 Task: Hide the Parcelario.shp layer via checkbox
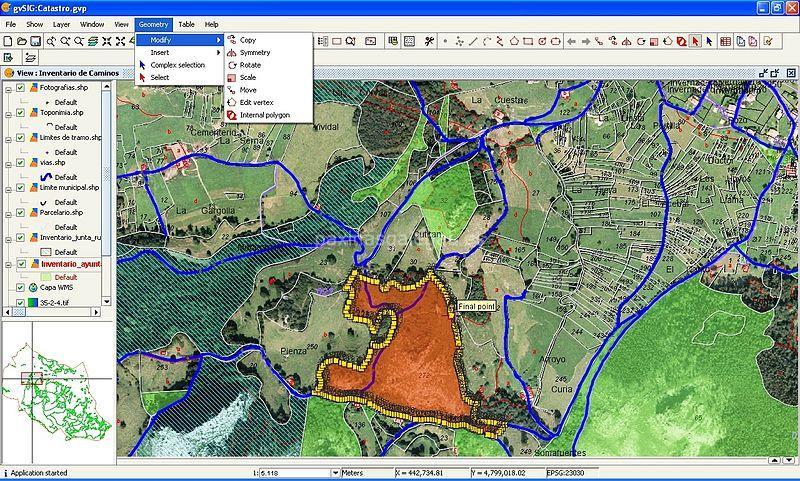20,213
